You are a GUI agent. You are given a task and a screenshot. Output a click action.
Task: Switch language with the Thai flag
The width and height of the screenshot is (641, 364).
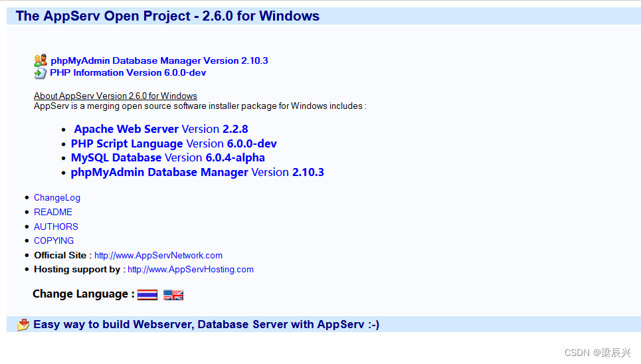pos(147,295)
